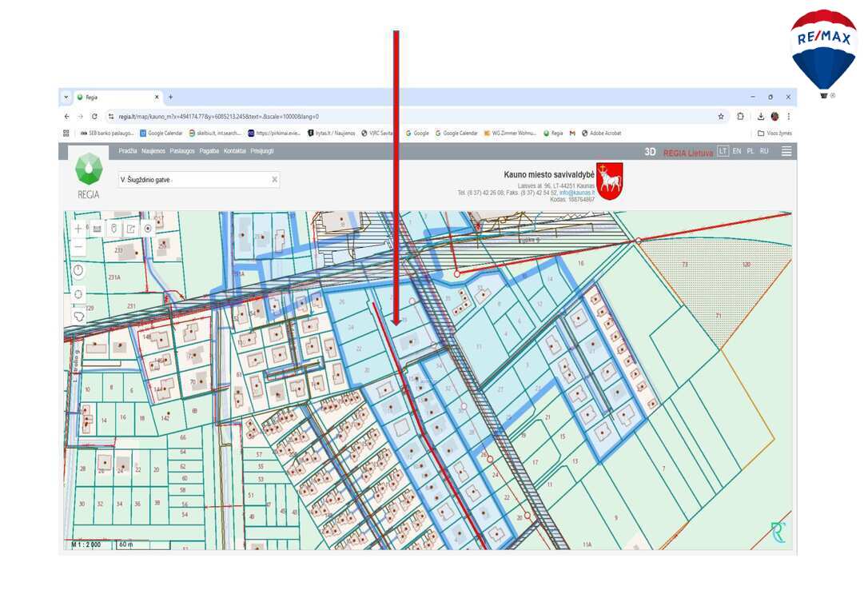Open the Paslaugos menu item

182,151
